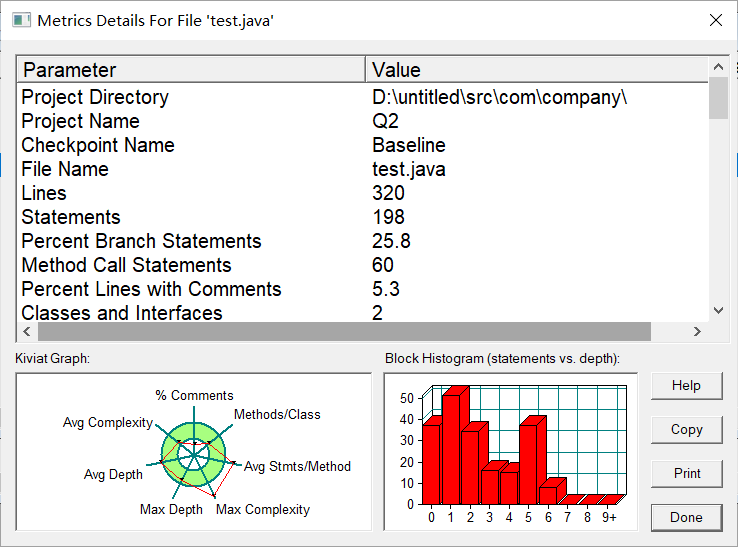Click the Methods/Class Kiviat label
Image resolution: width=738 pixels, height=547 pixels.
(x=277, y=414)
